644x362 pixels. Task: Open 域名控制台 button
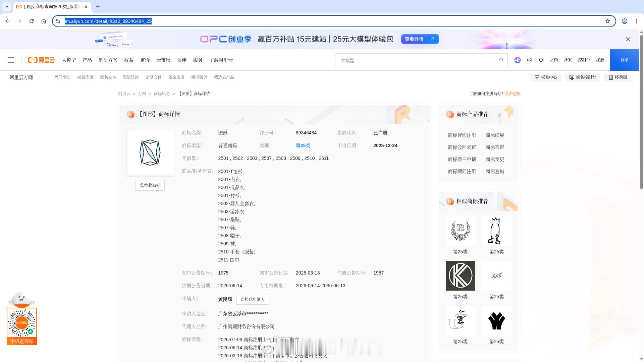(x=583, y=77)
